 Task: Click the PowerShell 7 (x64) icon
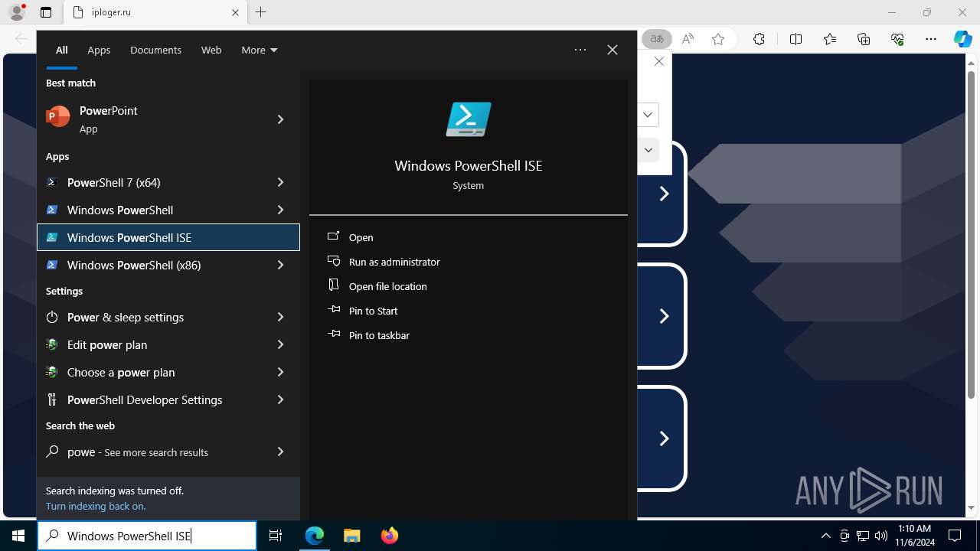click(x=52, y=182)
